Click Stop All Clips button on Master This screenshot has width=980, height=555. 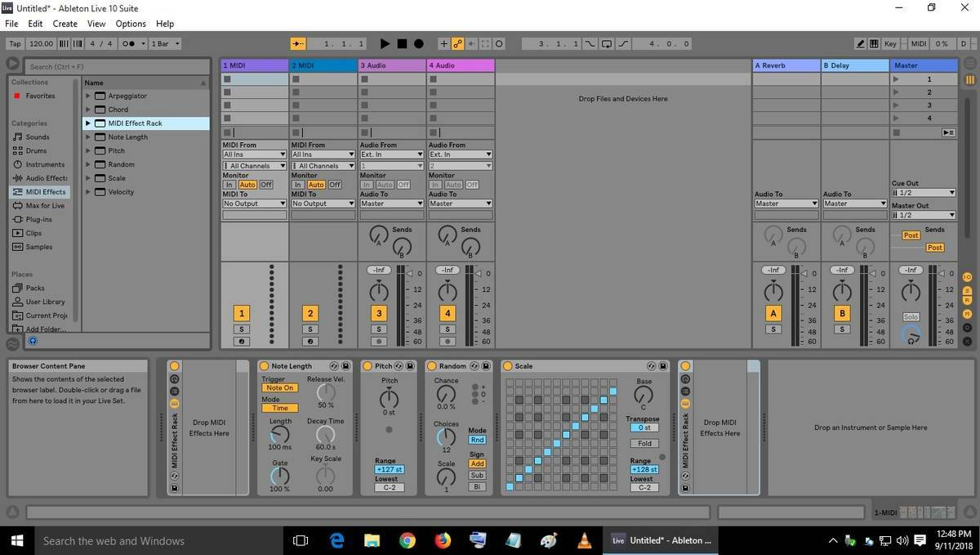(897, 132)
